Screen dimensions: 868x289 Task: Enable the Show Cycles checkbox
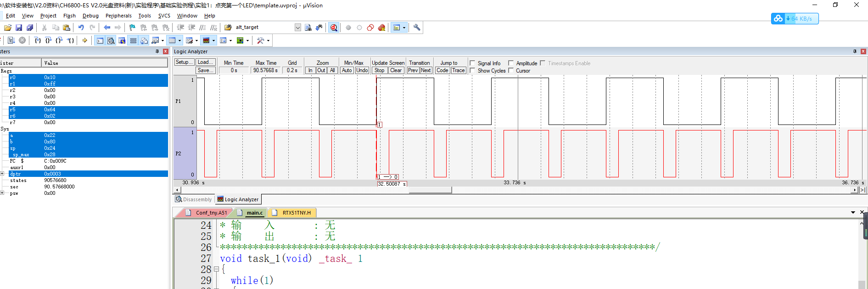pyautogui.click(x=472, y=70)
